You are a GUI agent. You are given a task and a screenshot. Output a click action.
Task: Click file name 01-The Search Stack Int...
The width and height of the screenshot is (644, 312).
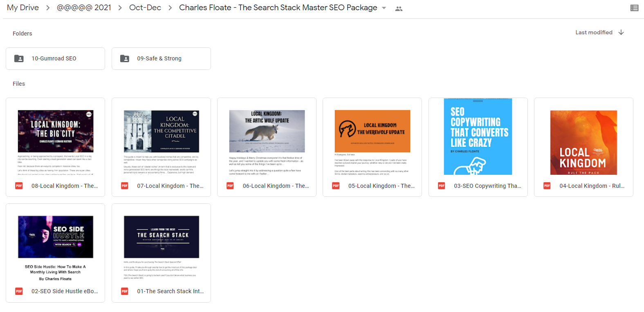(170, 291)
